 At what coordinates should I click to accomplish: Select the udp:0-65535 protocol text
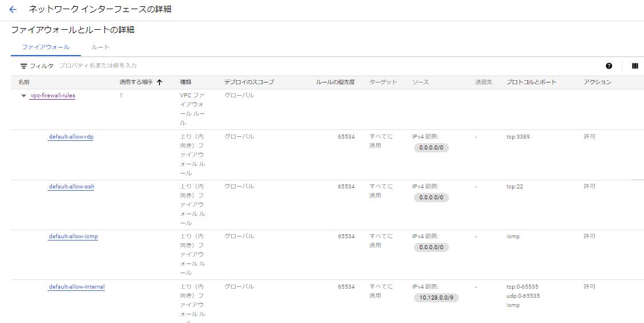pos(523,296)
